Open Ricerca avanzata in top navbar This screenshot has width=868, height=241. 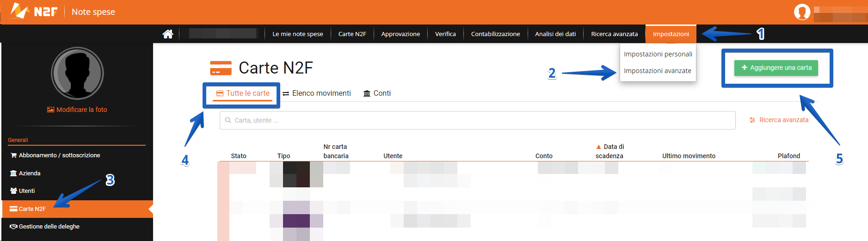(614, 34)
